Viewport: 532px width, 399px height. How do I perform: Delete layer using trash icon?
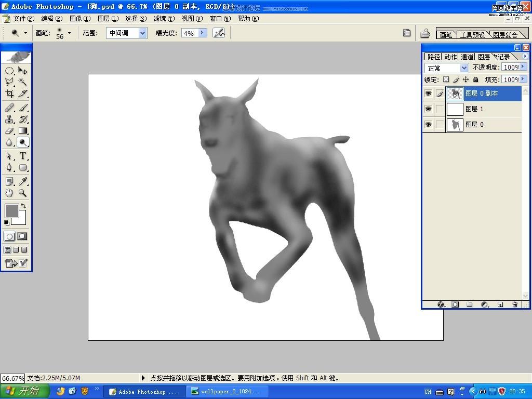click(515, 304)
